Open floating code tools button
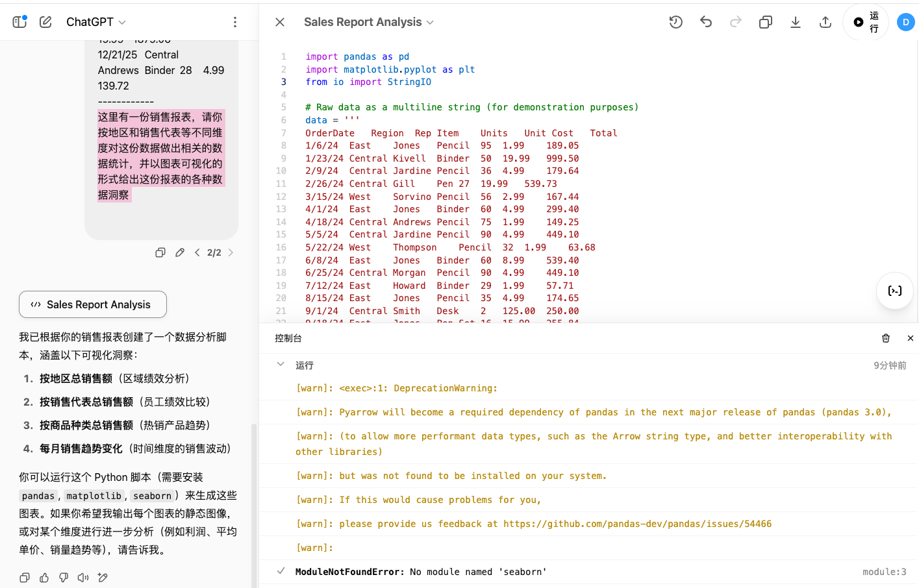Image resolution: width=919 pixels, height=588 pixels. (895, 291)
